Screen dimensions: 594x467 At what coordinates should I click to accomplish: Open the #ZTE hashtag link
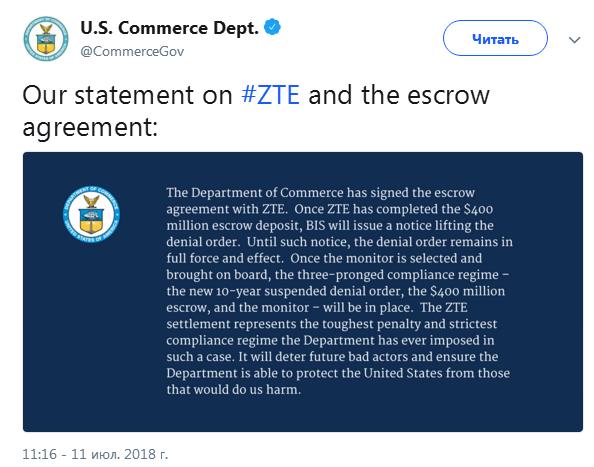pyautogui.click(x=270, y=95)
